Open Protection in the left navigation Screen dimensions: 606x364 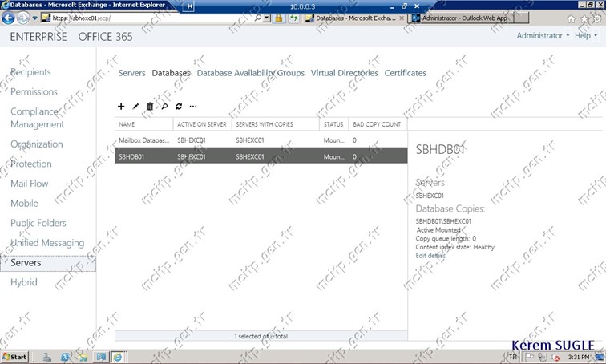31,164
